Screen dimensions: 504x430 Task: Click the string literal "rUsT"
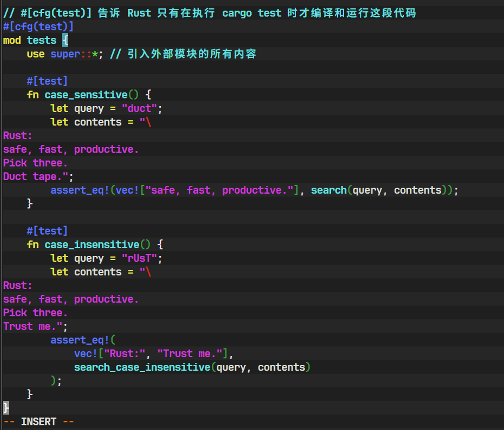(x=139, y=258)
